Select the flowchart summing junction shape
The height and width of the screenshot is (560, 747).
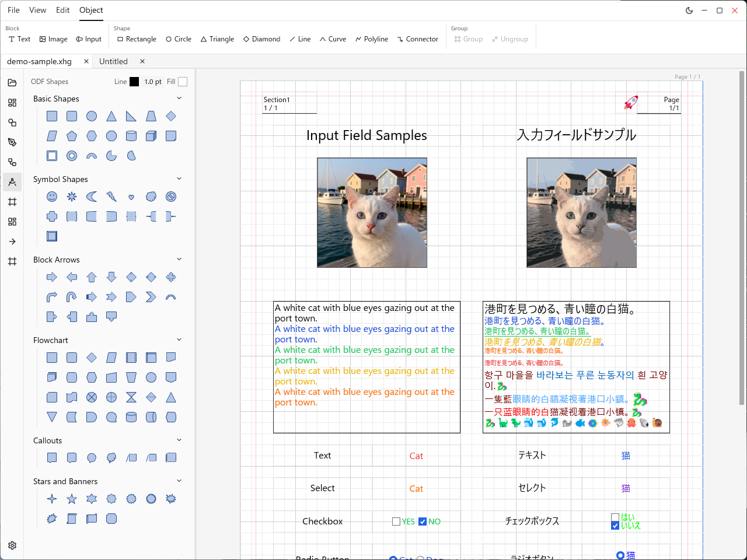92,397
